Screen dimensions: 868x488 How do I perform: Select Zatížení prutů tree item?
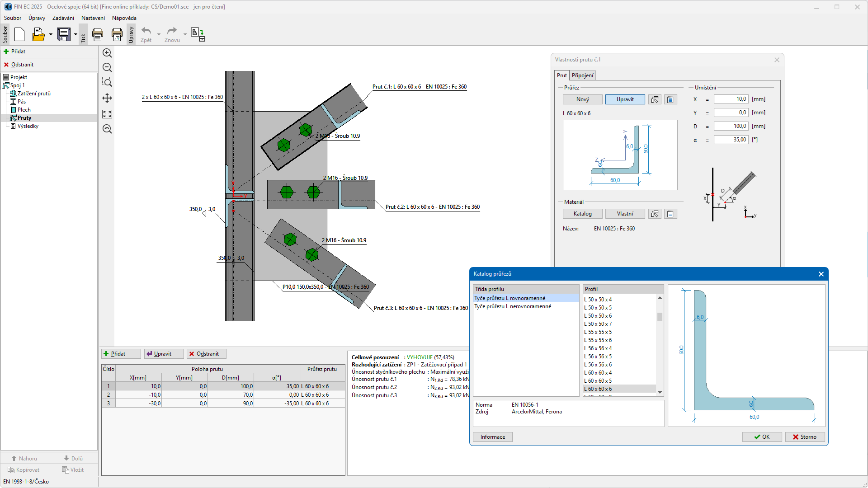pos(34,94)
